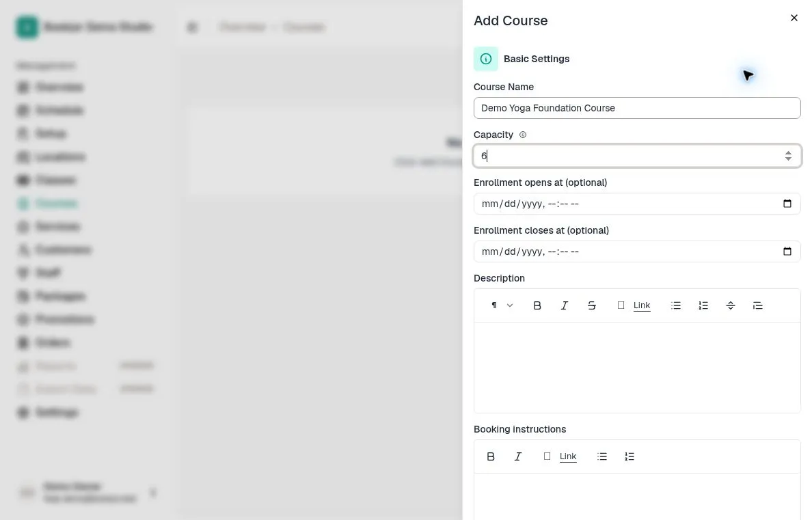Click inside the Booking instructions text area
The width and height of the screenshot is (812, 520).
click(x=637, y=496)
